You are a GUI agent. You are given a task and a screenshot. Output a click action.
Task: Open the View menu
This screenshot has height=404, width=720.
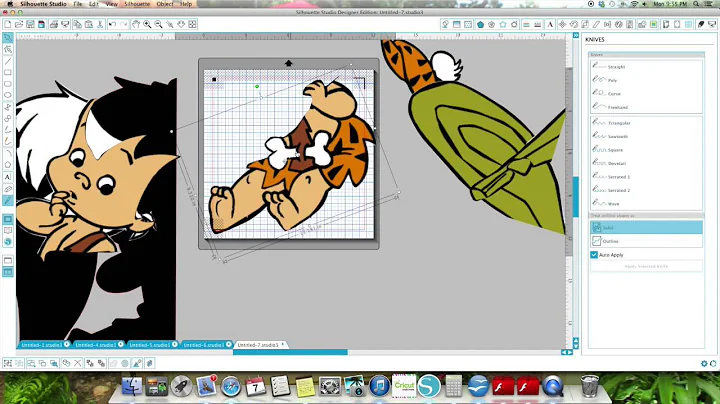[x=112, y=4]
